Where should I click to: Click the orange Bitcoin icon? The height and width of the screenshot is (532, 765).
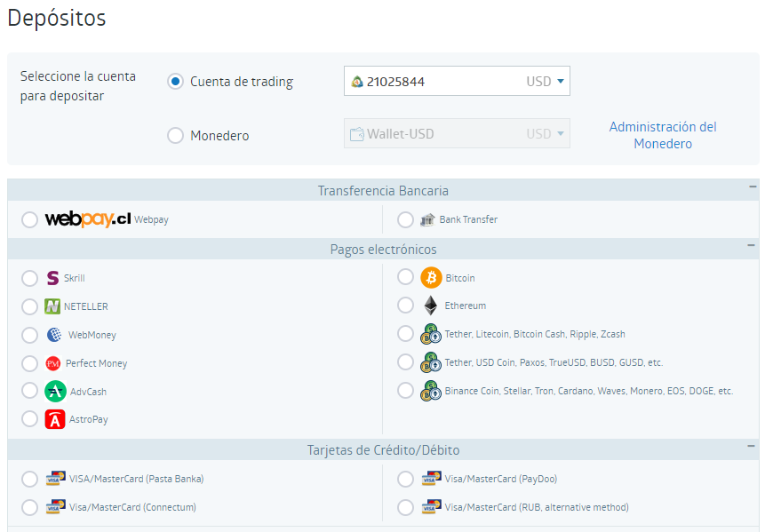(431, 278)
